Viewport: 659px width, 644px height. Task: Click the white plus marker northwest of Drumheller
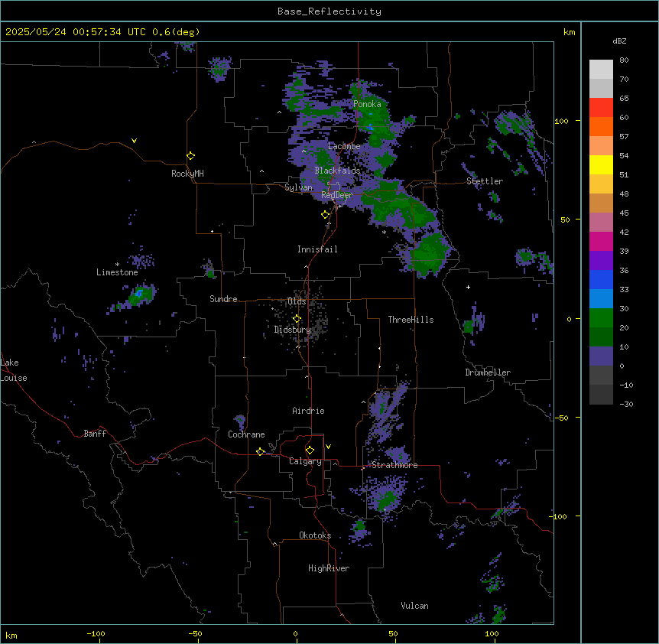tap(468, 287)
